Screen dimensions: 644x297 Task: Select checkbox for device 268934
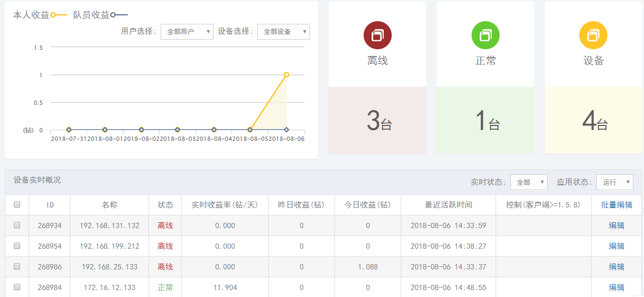[x=17, y=225]
